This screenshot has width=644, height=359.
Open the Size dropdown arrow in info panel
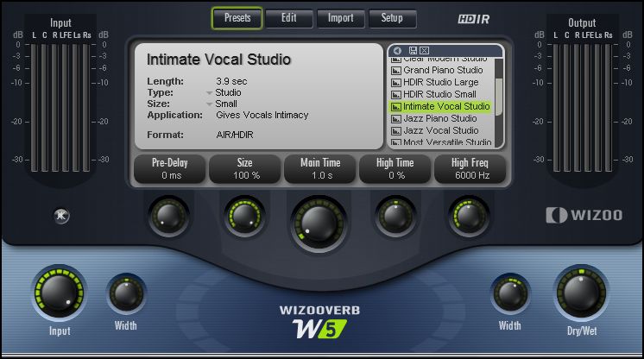(x=210, y=104)
